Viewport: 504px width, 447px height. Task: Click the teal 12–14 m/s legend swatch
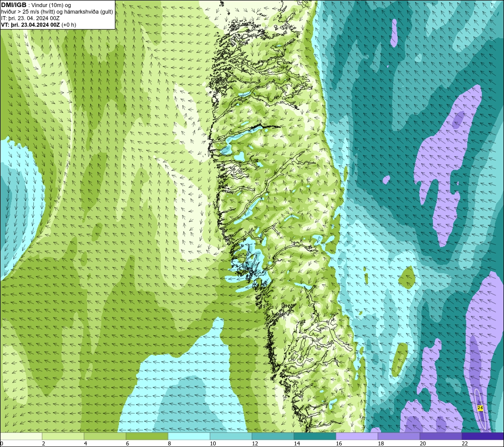click(273, 436)
